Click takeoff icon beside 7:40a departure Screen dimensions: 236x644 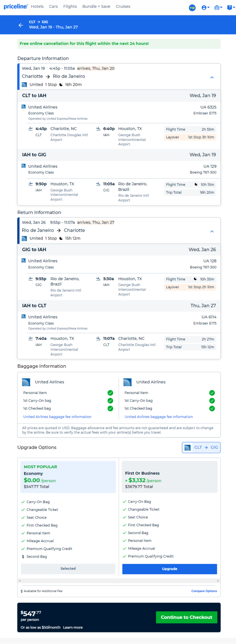click(x=31, y=338)
